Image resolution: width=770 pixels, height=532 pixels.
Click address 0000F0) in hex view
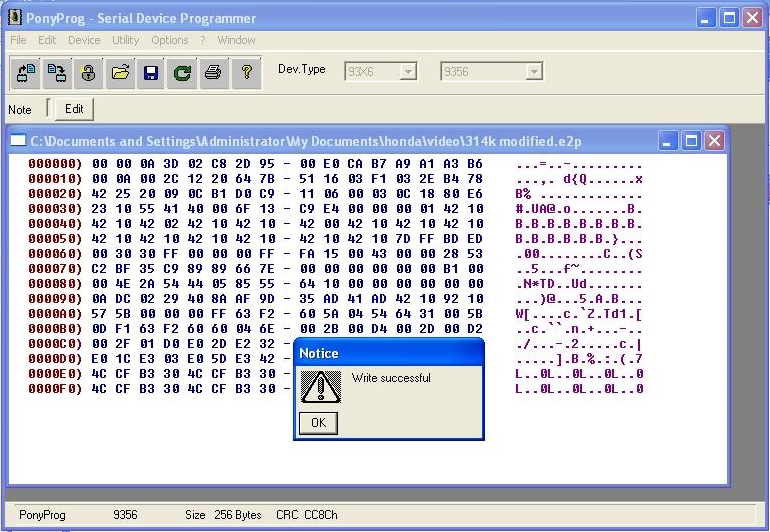click(x=55, y=389)
